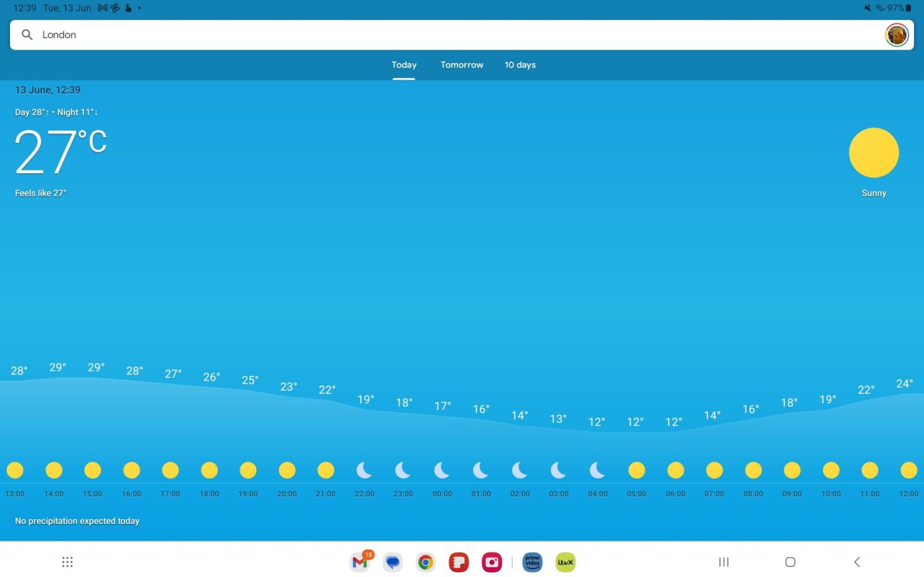The image size is (924, 577).
Task: Tap the large Sunny sun icon
Action: tap(874, 152)
